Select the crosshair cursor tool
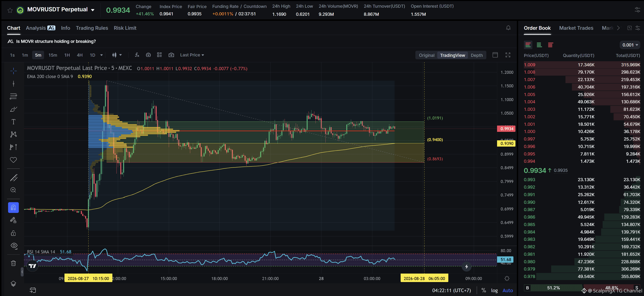 pyautogui.click(x=14, y=71)
